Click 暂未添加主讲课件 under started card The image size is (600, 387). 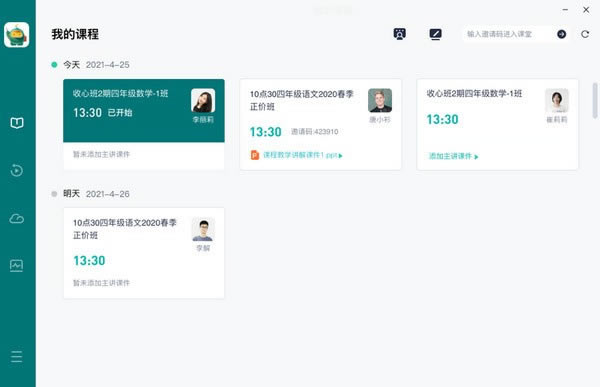101,154
